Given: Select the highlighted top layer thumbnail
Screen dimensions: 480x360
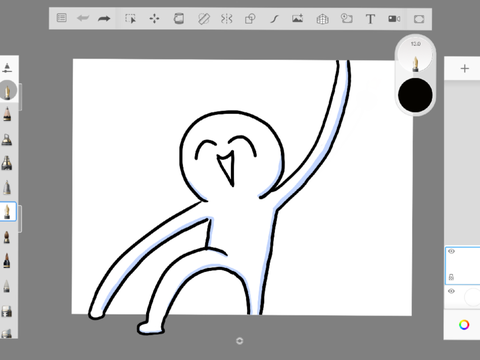Looking at the screenshot, I should pos(463,266).
